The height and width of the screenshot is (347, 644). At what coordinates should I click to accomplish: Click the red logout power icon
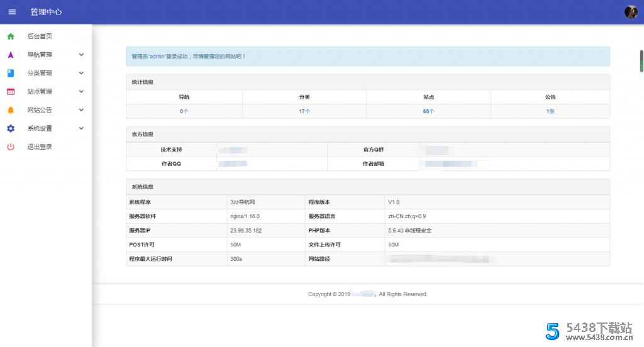click(11, 146)
